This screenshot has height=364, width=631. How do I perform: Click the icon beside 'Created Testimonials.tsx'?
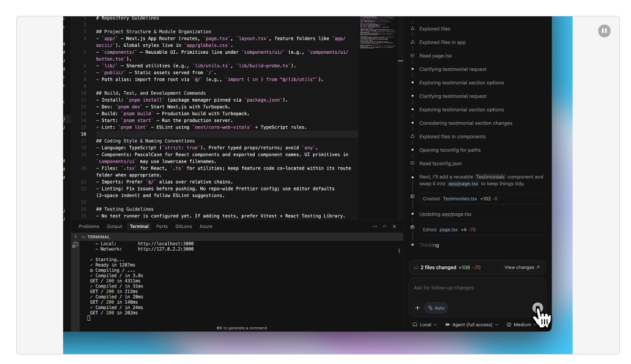412,196
